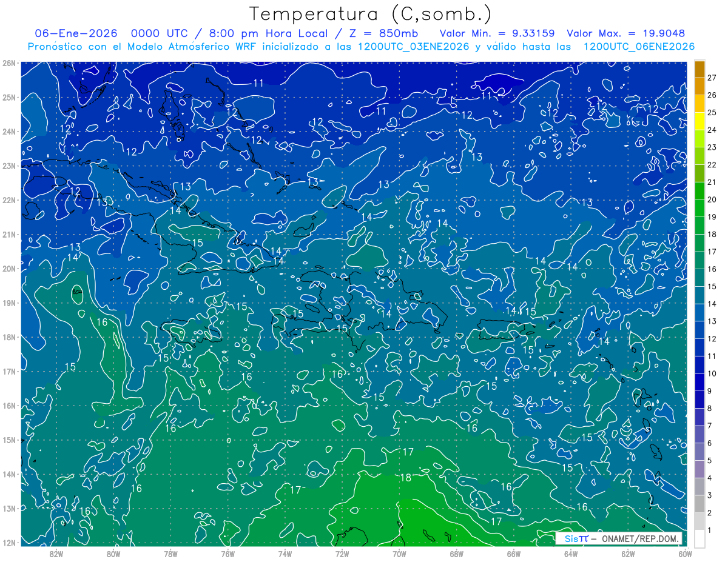
Task: Click the 68W longitude axis label
Action: click(456, 553)
